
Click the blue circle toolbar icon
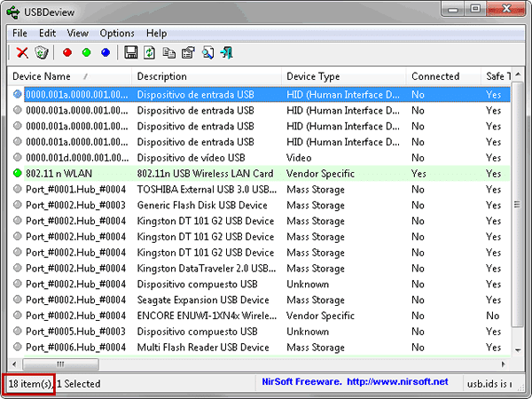pyautogui.click(x=106, y=52)
